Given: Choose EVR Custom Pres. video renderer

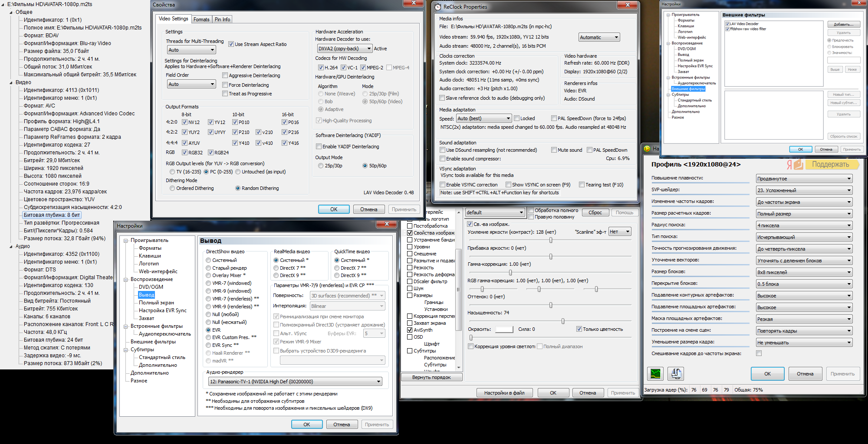Looking at the screenshot, I should [x=208, y=337].
